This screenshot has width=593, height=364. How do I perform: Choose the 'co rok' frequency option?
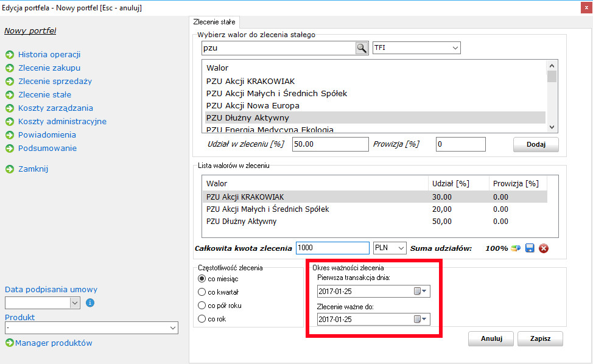[202, 319]
